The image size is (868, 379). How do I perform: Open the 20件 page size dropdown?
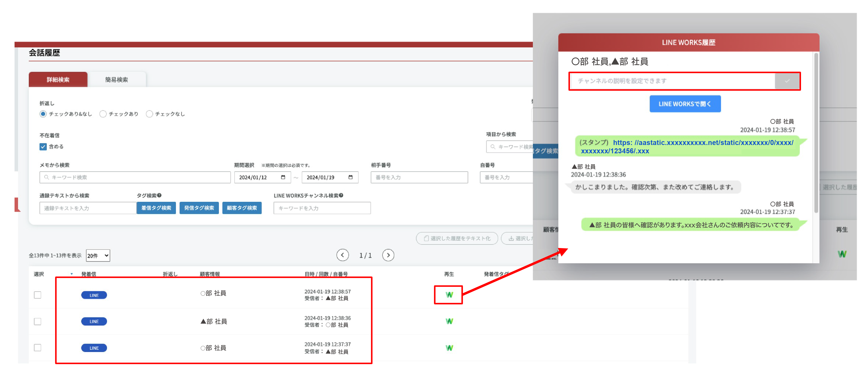[98, 255]
